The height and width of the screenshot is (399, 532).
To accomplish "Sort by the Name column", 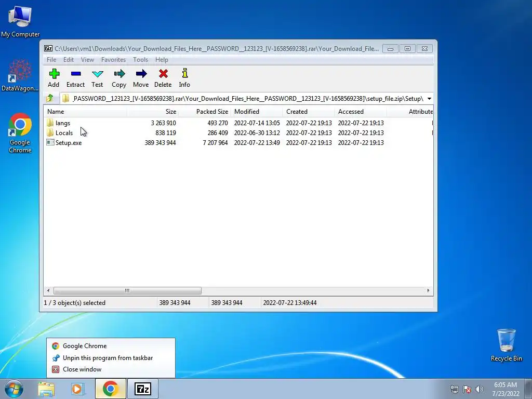I will pyautogui.click(x=85, y=112).
